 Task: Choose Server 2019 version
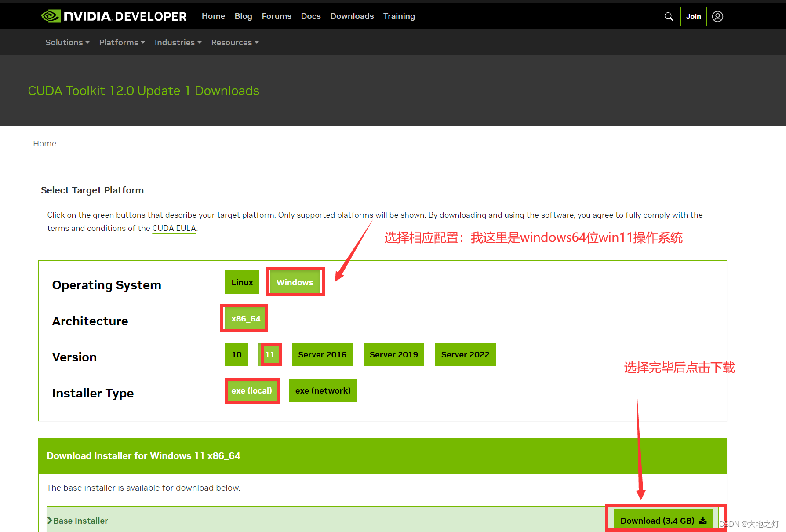[394, 354]
